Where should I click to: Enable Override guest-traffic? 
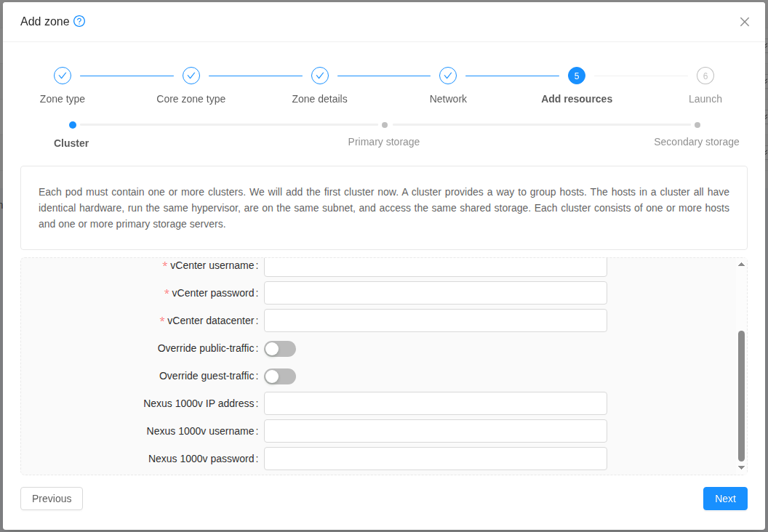coord(279,376)
